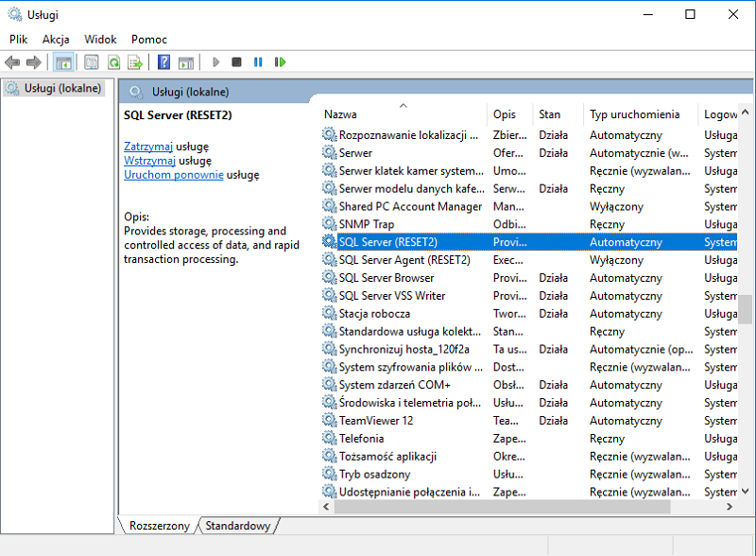
Task: Click the Wstrzymaj service link
Action: pos(149,160)
